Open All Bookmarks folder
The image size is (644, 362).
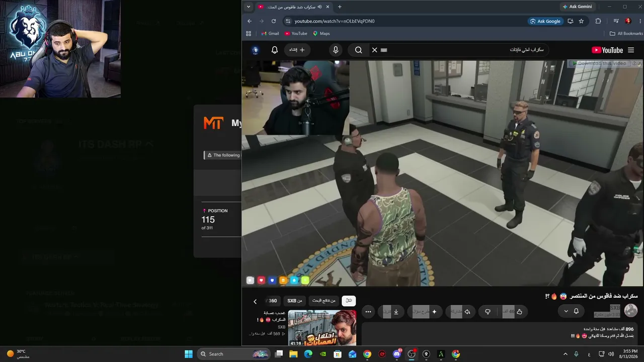tap(626, 34)
